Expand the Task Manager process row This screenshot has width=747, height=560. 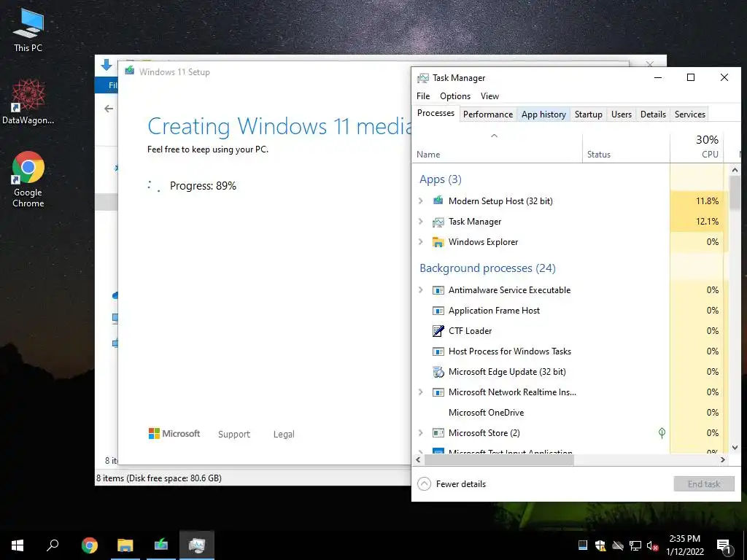(x=421, y=222)
